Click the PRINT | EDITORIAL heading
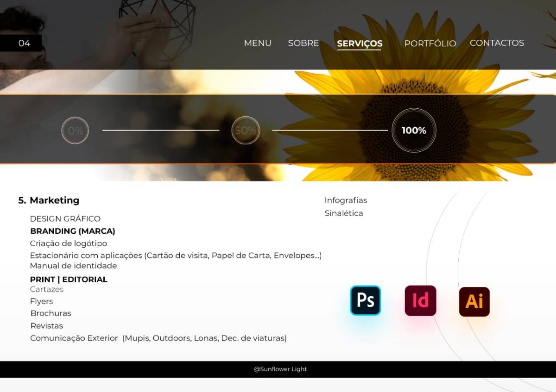This screenshot has width=556, height=392. tap(69, 280)
